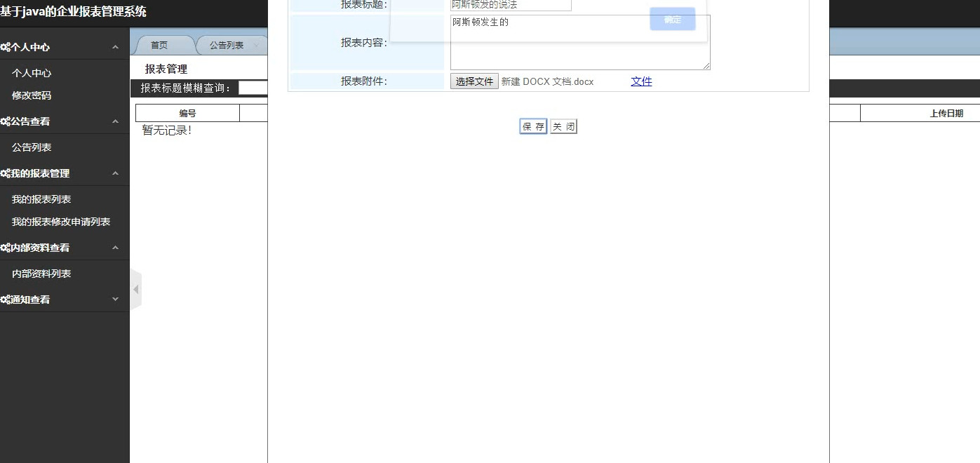This screenshot has width=980, height=463.
Task: Click the 暂无记录! message text
Action: (x=167, y=130)
